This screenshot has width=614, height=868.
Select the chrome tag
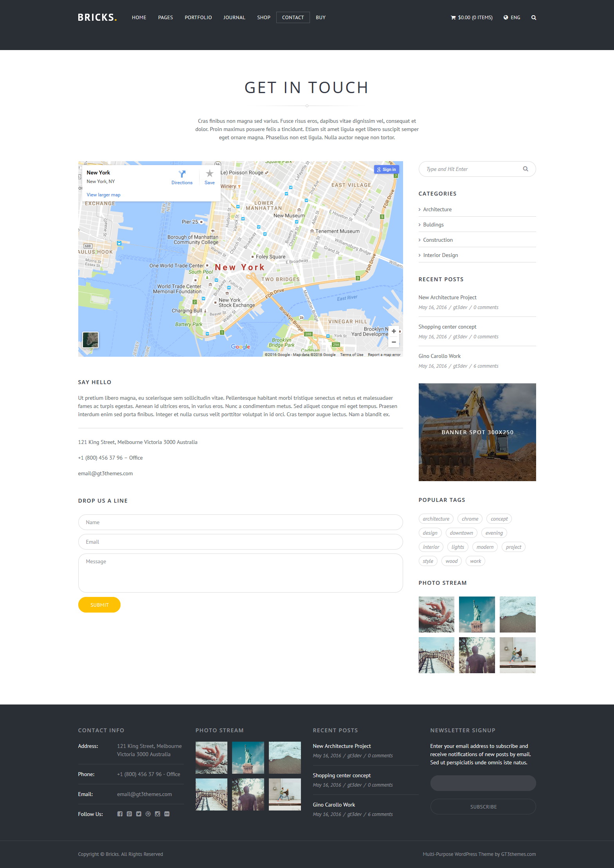pos(470,519)
